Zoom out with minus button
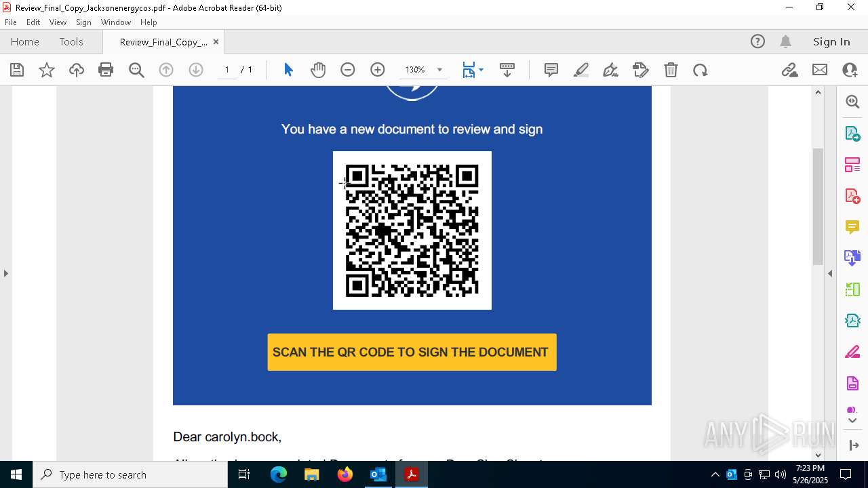 348,70
